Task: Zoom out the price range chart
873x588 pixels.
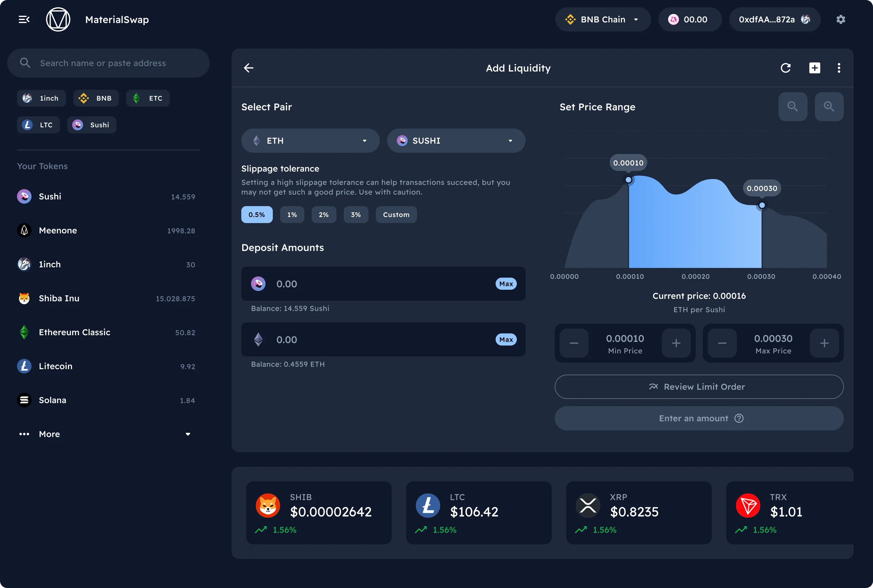Action: point(792,107)
